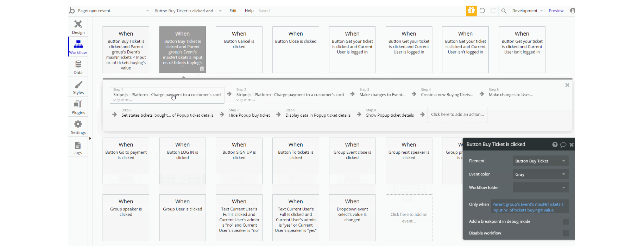Click the Preview link
The height and width of the screenshot is (246, 644).
tap(556, 11)
